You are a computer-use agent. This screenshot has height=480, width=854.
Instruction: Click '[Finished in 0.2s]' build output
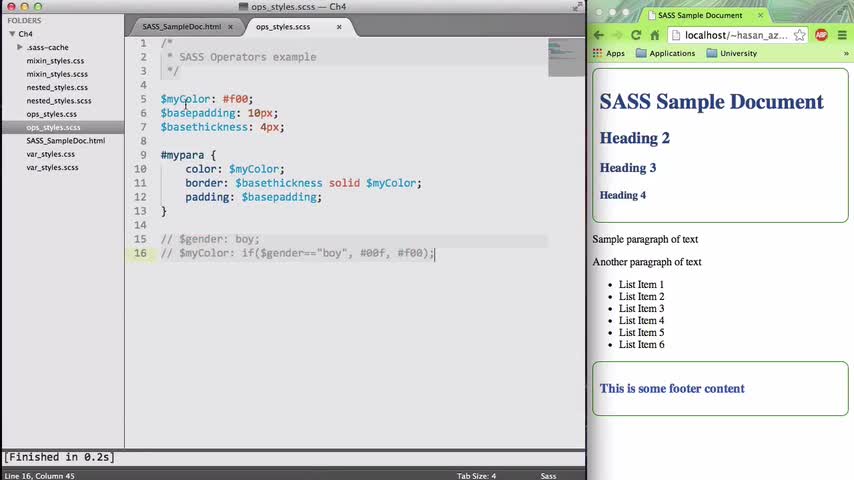[59, 457]
